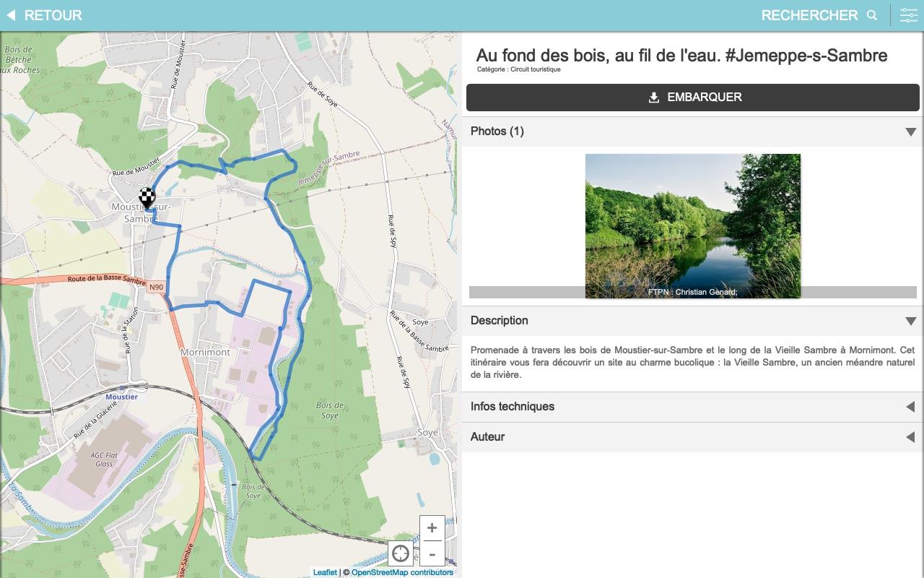Image resolution: width=924 pixels, height=578 pixels.
Task: Click the N90 road shield on map
Action: pyautogui.click(x=156, y=287)
